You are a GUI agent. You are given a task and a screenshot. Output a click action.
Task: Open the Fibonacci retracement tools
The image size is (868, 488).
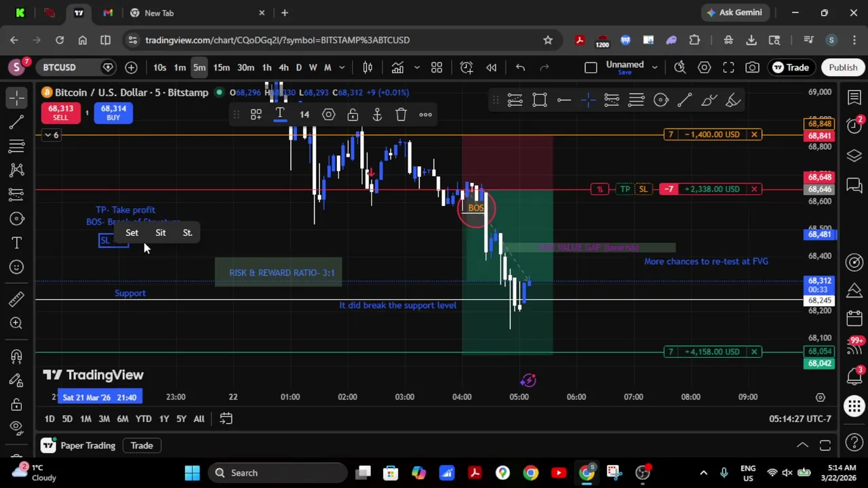[17, 146]
